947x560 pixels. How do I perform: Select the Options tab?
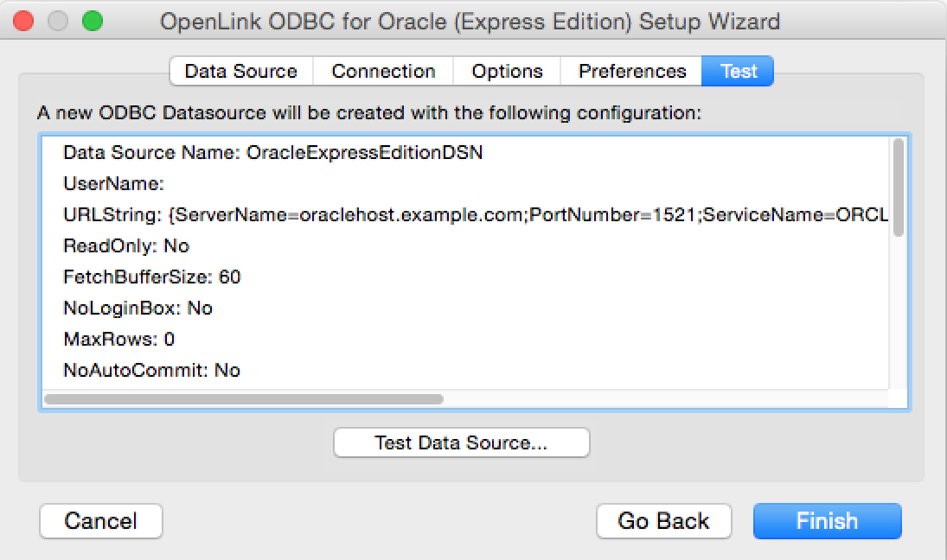coord(507,71)
